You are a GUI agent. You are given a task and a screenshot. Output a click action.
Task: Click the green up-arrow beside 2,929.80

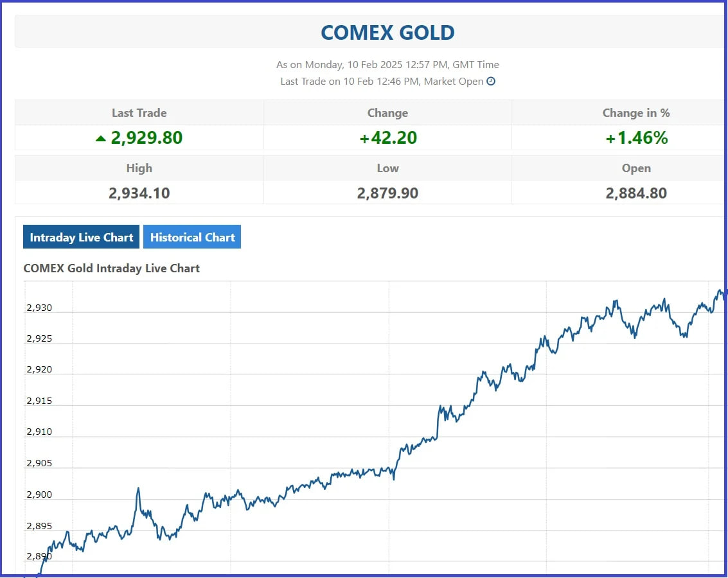tap(101, 138)
